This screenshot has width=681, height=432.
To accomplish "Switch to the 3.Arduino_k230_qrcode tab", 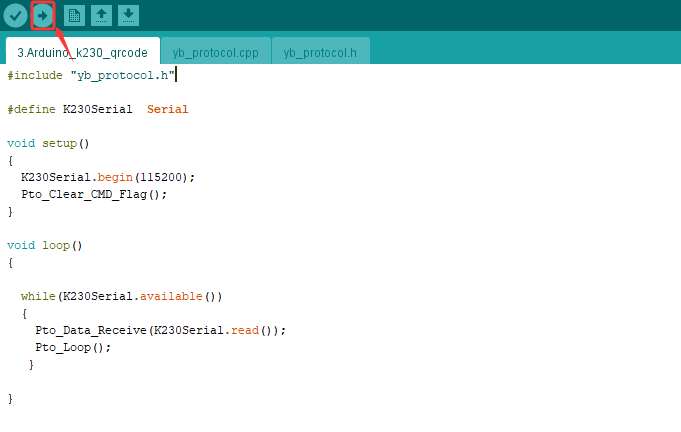I will point(83,53).
